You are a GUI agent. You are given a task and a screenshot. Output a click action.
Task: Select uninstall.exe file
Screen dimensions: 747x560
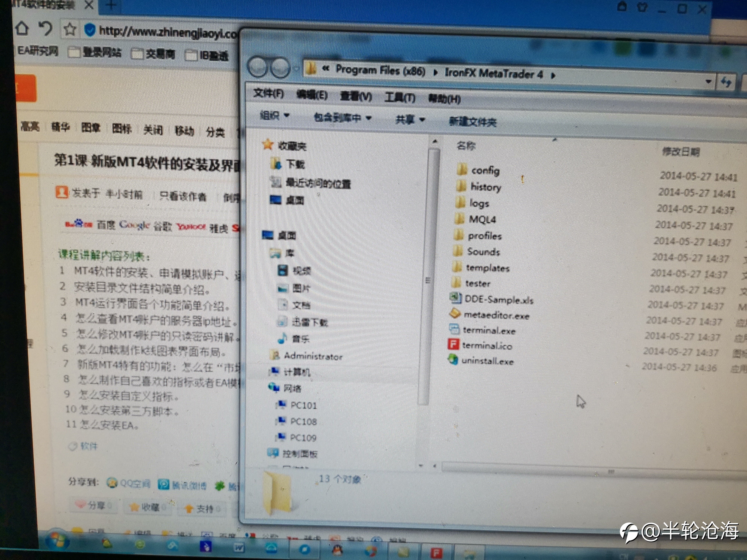click(480, 360)
